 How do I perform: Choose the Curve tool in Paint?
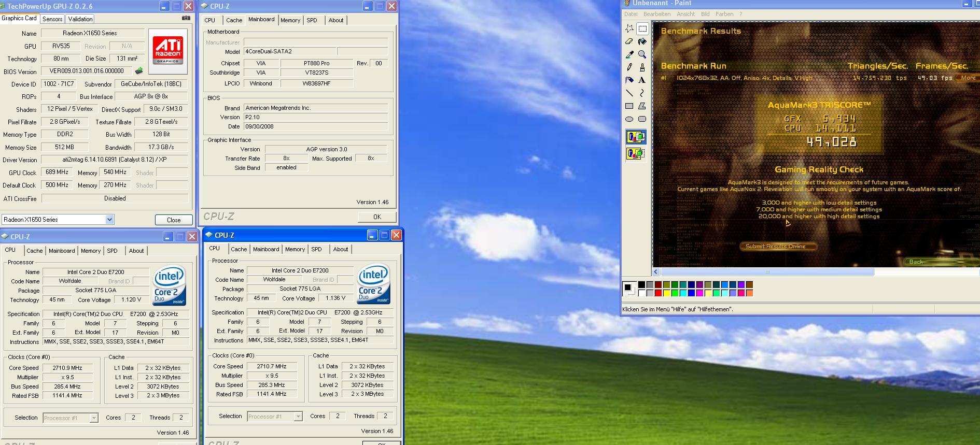(642, 93)
